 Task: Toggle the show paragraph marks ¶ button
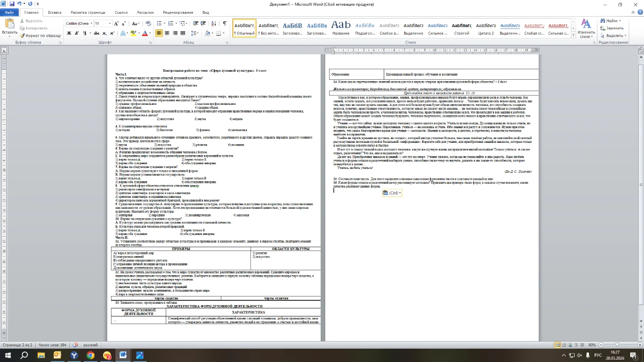pyautogui.click(x=225, y=23)
